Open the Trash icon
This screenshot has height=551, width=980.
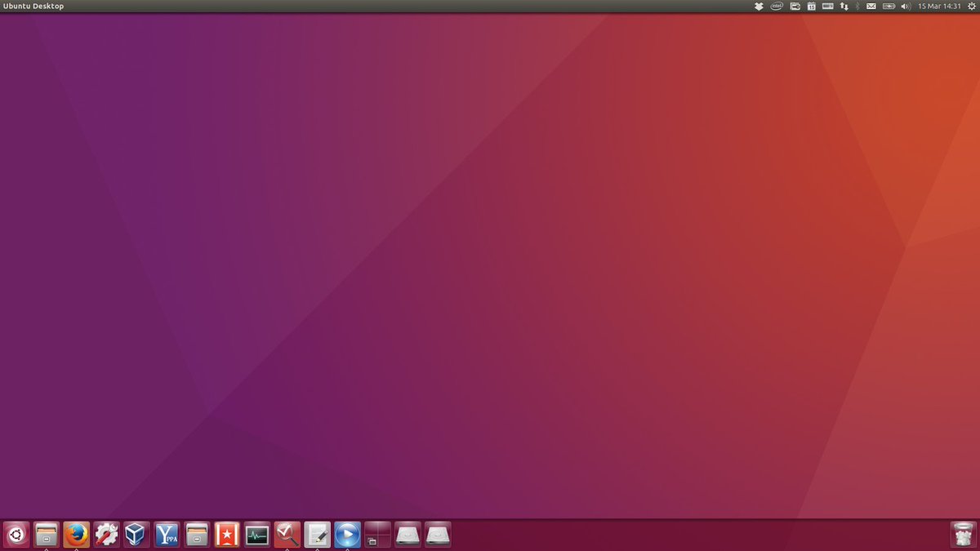coord(964,535)
